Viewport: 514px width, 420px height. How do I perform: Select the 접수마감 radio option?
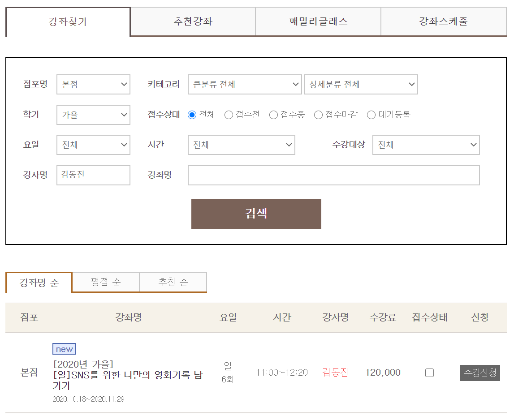tap(318, 115)
